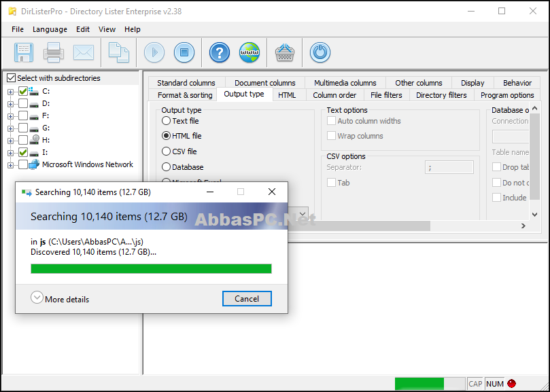The height and width of the screenshot is (392, 550).
Task: Switch to the Program options tab
Action: pos(507,95)
